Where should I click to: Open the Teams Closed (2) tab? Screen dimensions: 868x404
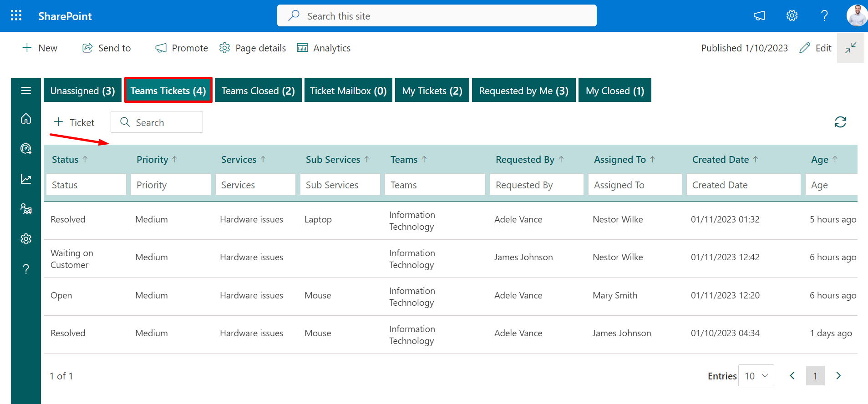point(258,91)
